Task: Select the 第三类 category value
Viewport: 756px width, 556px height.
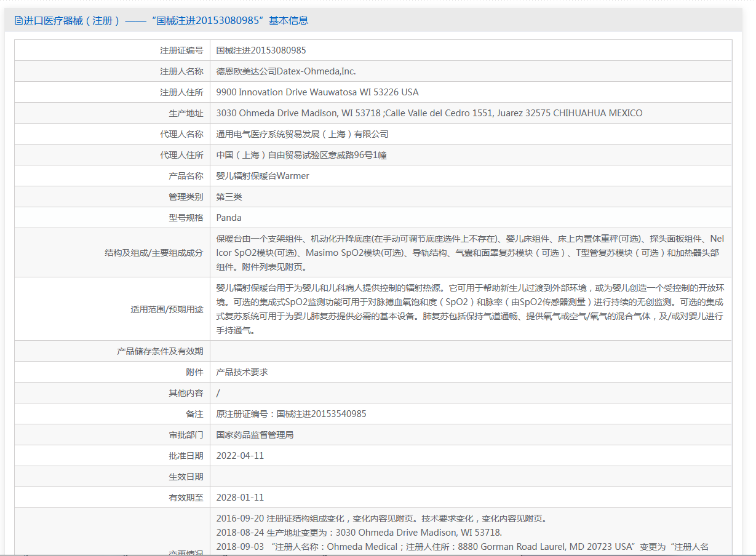Action: [229, 197]
